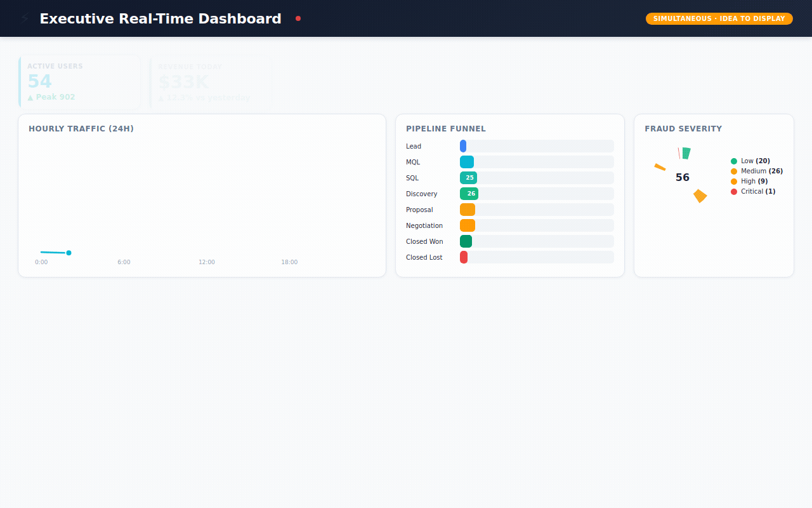
Task: Click the Closed Lost red funnel bar
Action: [x=464, y=257]
